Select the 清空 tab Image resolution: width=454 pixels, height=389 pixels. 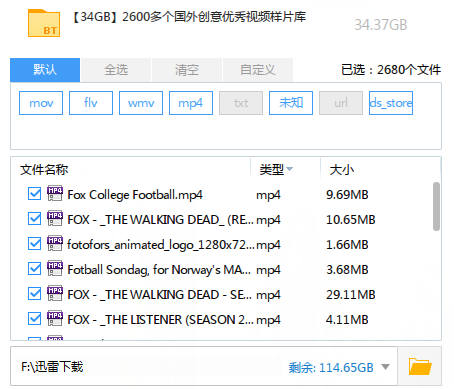click(x=187, y=70)
